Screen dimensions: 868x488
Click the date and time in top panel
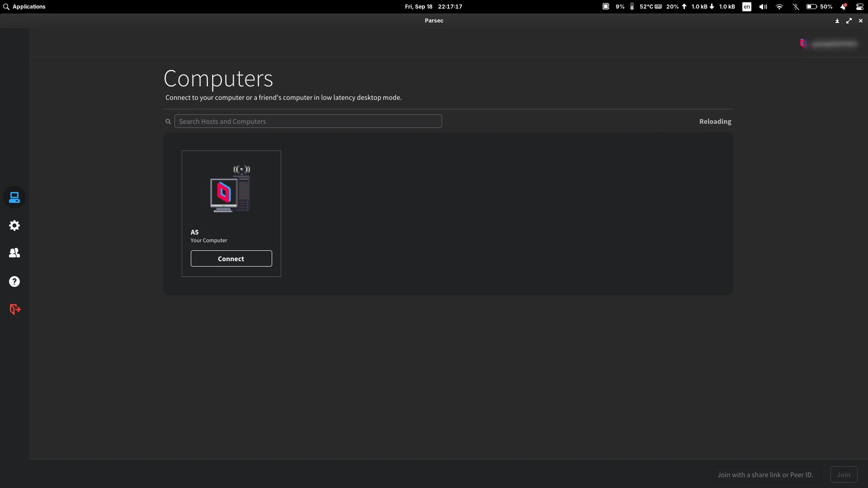[434, 7]
